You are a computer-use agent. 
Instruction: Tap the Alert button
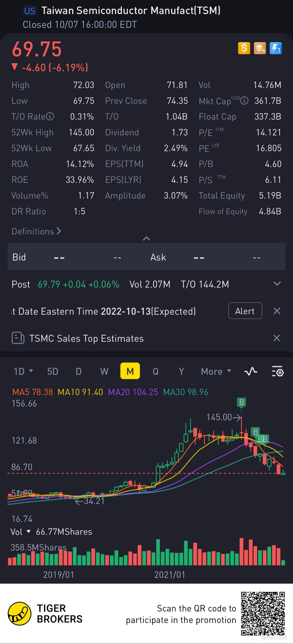click(x=245, y=311)
